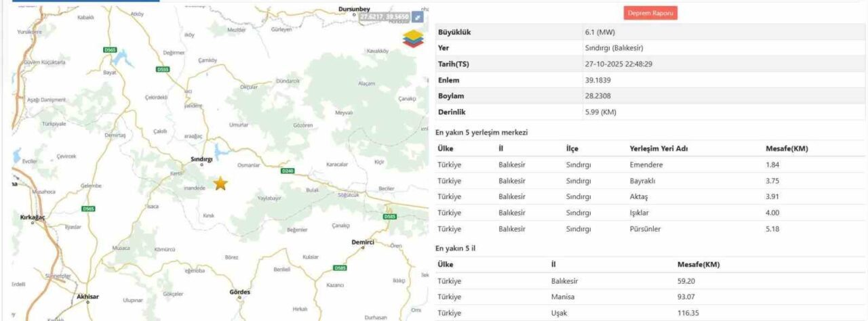
Task: Click the Sındırgı town marker on map
Action: coord(201,164)
